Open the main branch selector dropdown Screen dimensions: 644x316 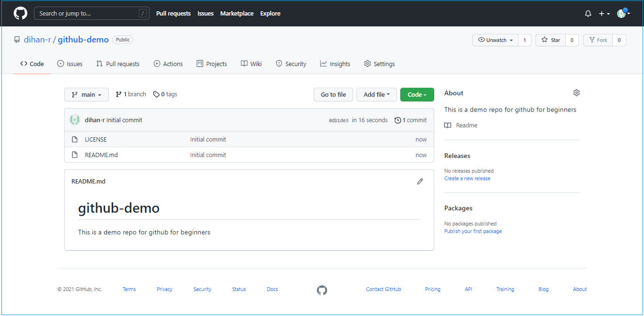(87, 94)
